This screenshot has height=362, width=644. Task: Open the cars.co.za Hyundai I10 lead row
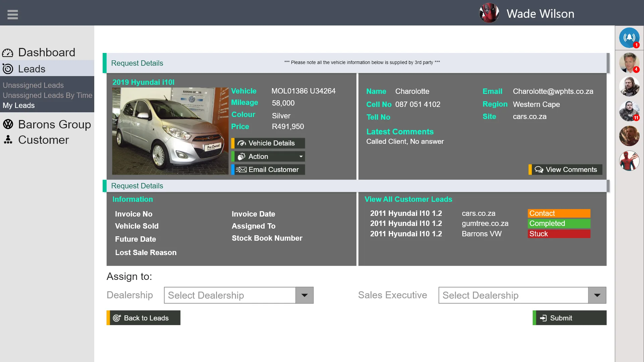pos(480,213)
